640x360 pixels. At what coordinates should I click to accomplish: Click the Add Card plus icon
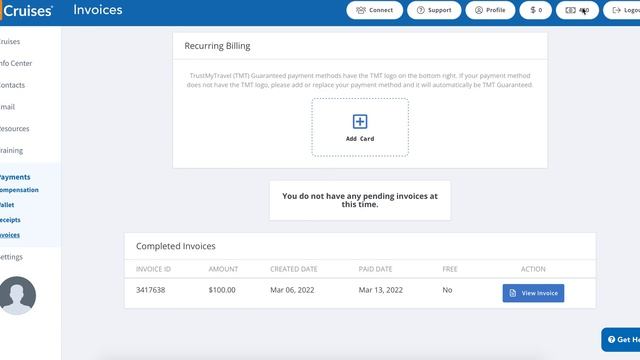coord(360,122)
